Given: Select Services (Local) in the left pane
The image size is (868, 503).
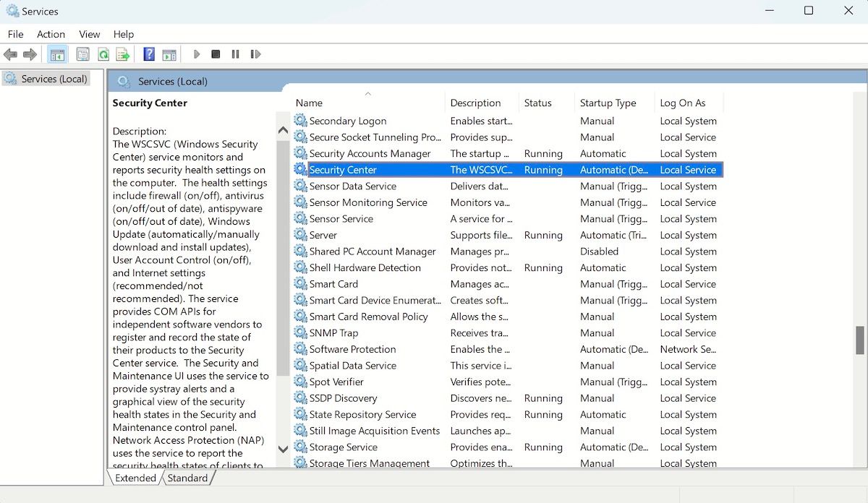Looking at the screenshot, I should (54, 78).
